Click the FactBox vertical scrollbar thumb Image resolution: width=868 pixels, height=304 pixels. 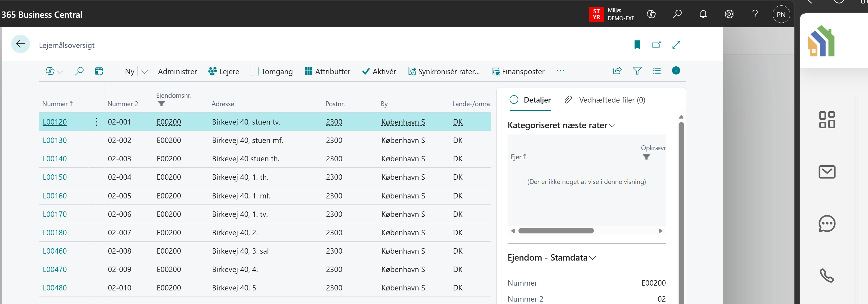tap(681, 212)
